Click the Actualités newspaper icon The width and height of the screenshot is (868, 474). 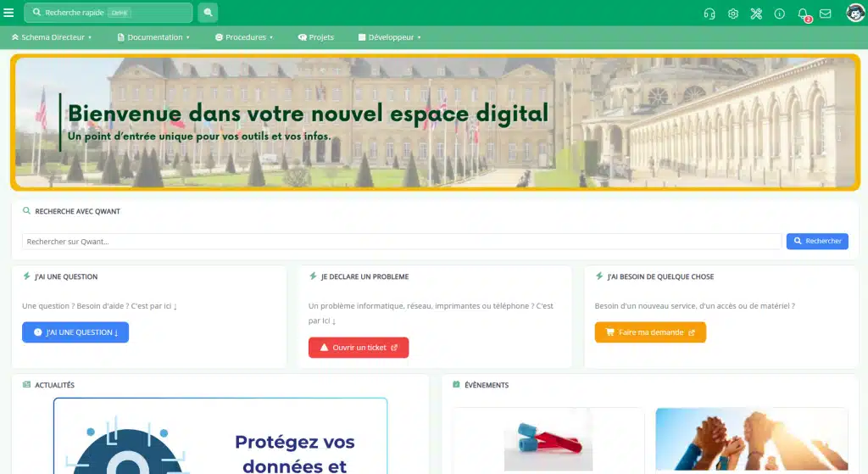click(x=26, y=385)
